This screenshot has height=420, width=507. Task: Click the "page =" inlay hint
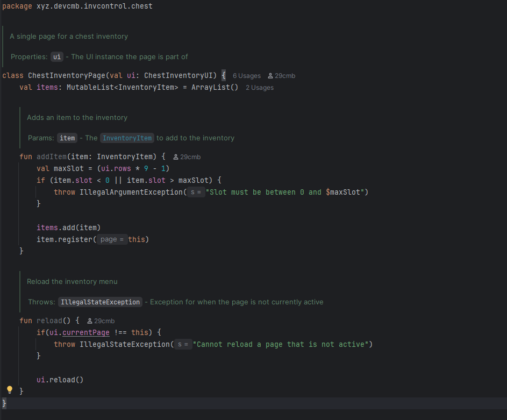click(x=112, y=239)
